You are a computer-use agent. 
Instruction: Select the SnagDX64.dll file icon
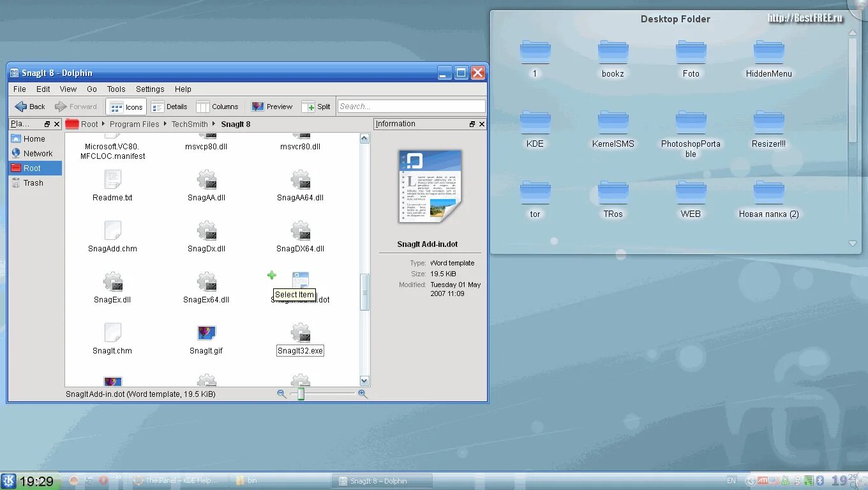pos(300,231)
